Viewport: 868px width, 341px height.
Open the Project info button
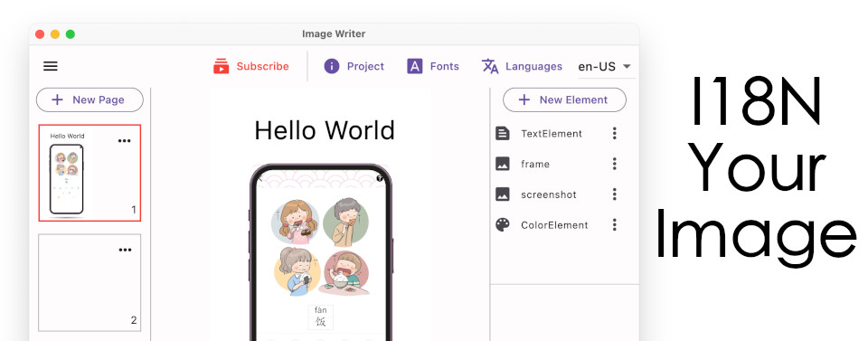354,66
